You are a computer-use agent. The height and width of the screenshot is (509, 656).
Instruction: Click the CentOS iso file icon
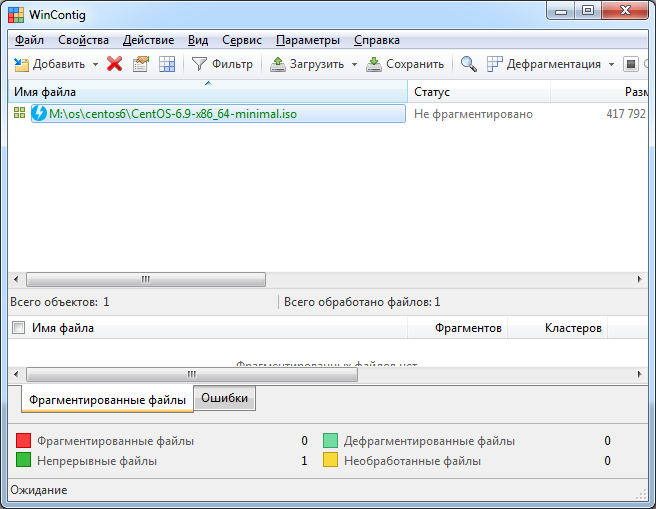40,114
